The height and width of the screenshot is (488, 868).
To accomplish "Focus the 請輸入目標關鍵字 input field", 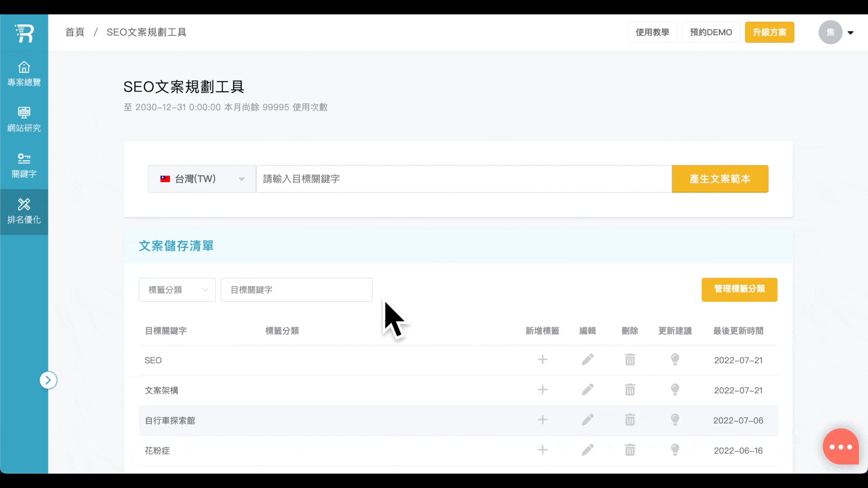I will pyautogui.click(x=463, y=179).
